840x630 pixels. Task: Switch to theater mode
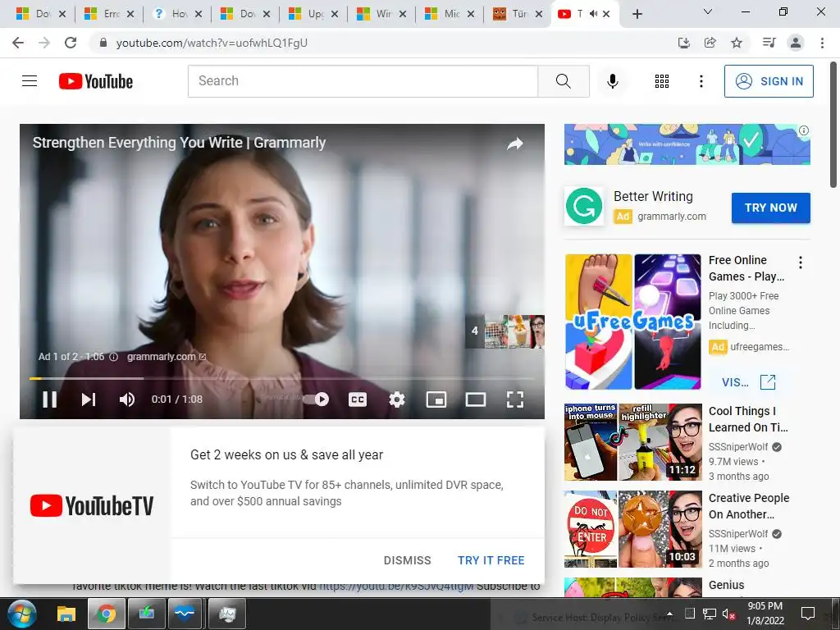[475, 399]
